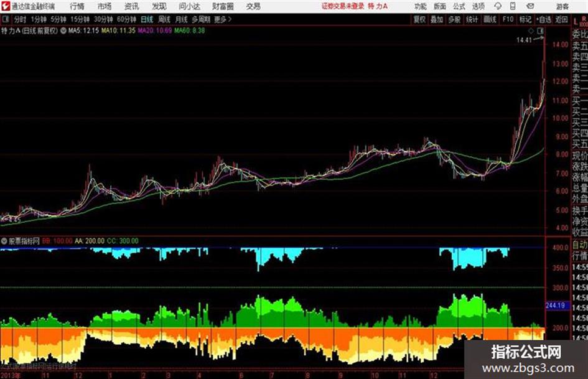Switch to the 15分钟 period tab
Viewport: 588px width, 379px height.
[x=80, y=19]
